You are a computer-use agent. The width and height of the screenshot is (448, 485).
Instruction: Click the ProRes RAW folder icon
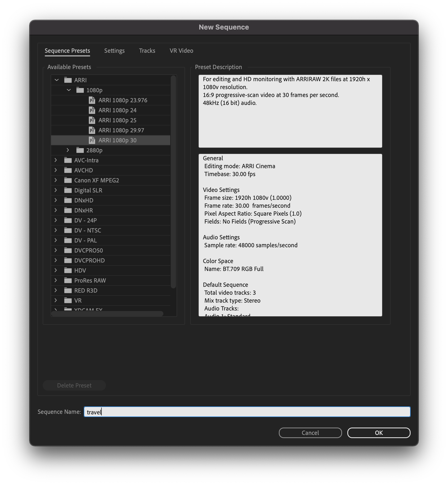(x=68, y=280)
